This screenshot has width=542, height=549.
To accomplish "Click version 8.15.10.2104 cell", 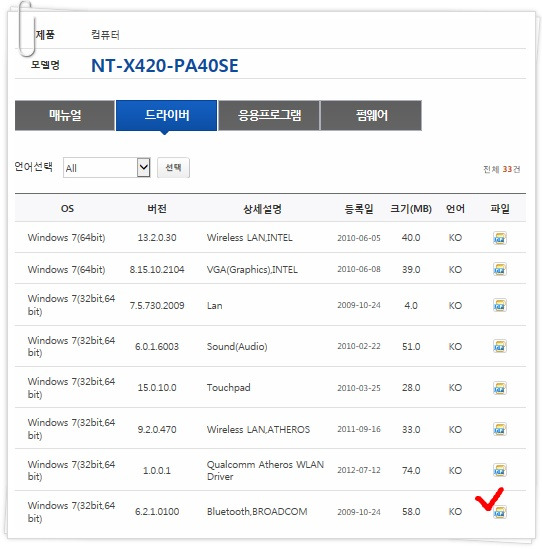I will point(157,269).
